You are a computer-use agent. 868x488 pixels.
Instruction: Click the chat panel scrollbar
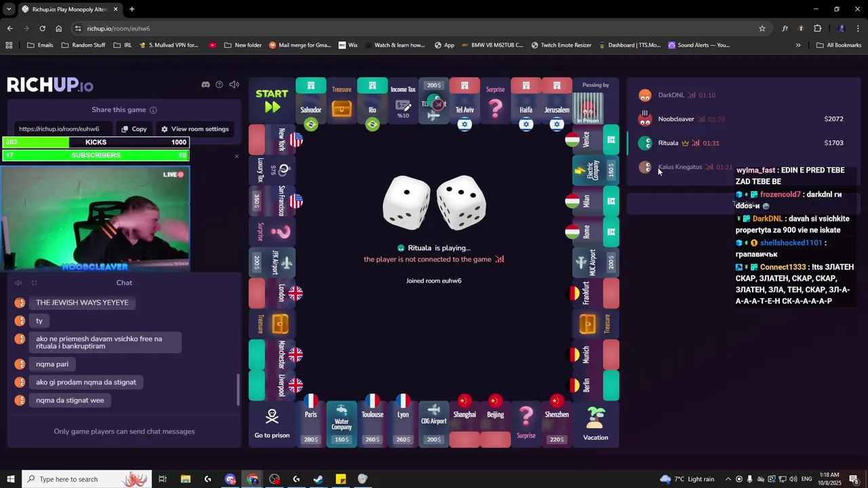(x=237, y=389)
